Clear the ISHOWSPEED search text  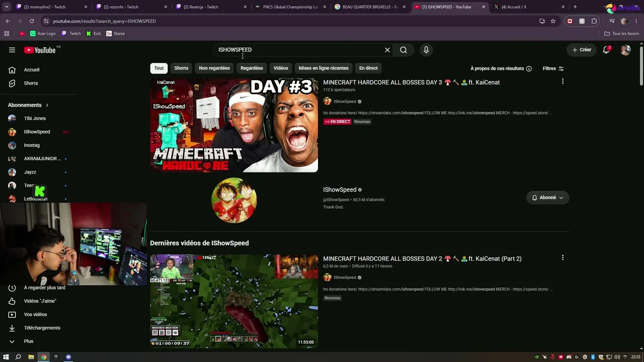[x=387, y=50]
